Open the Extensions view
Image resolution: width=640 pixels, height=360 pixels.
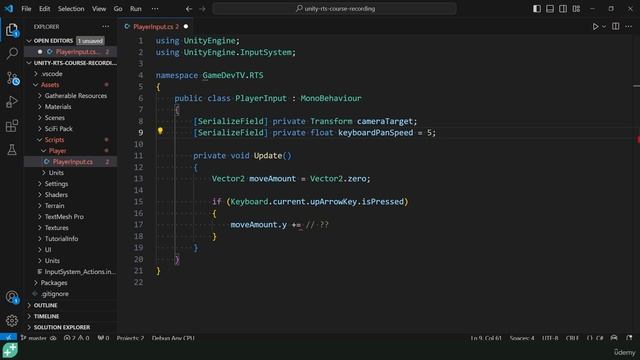point(12,126)
